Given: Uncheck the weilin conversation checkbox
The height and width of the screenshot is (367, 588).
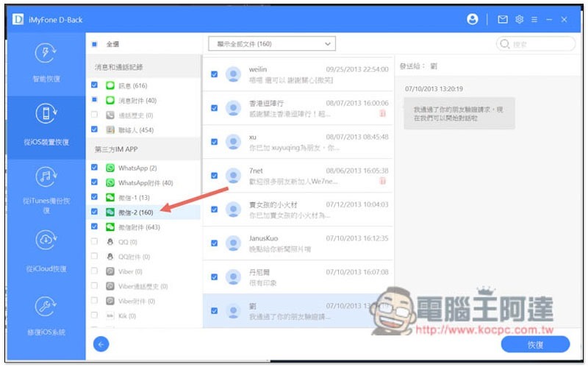Looking at the screenshot, I should pyautogui.click(x=214, y=74).
